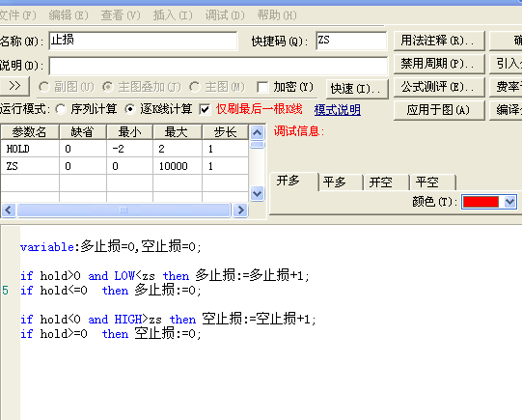The height and width of the screenshot is (420, 522).
Task: Click the 快捷码 field containing ZS
Action: [x=351, y=41]
